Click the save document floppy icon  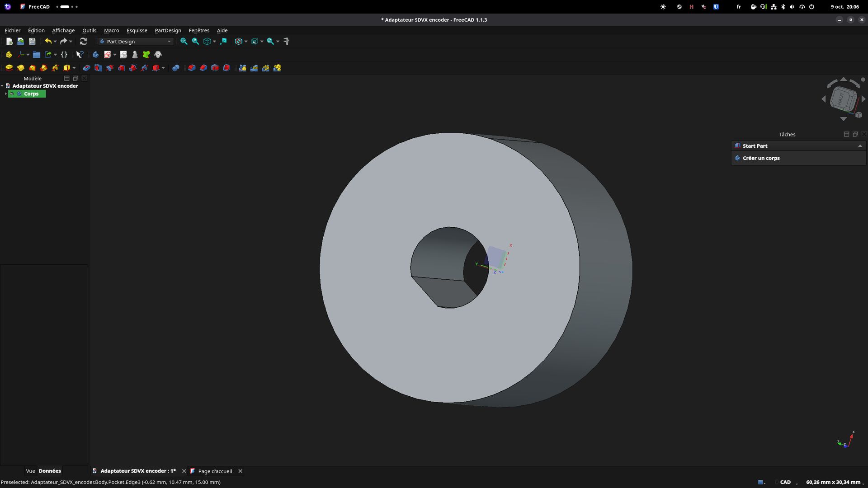click(x=32, y=41)
